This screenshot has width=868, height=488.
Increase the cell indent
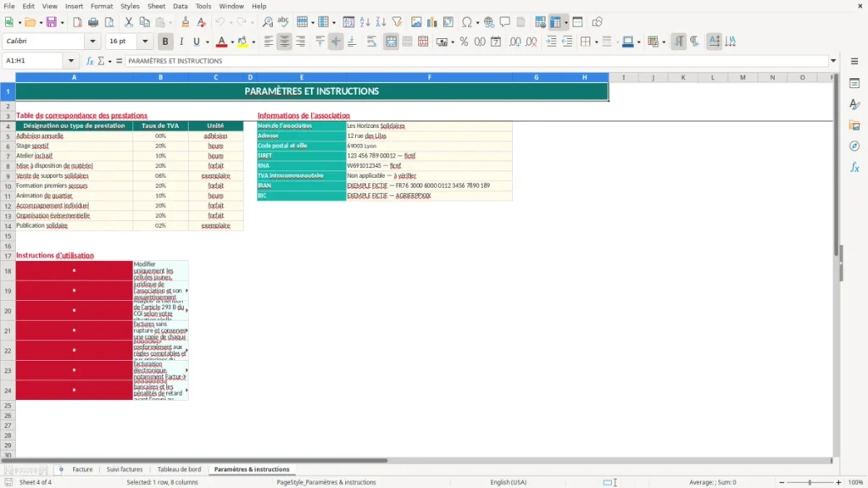(551, 42)
